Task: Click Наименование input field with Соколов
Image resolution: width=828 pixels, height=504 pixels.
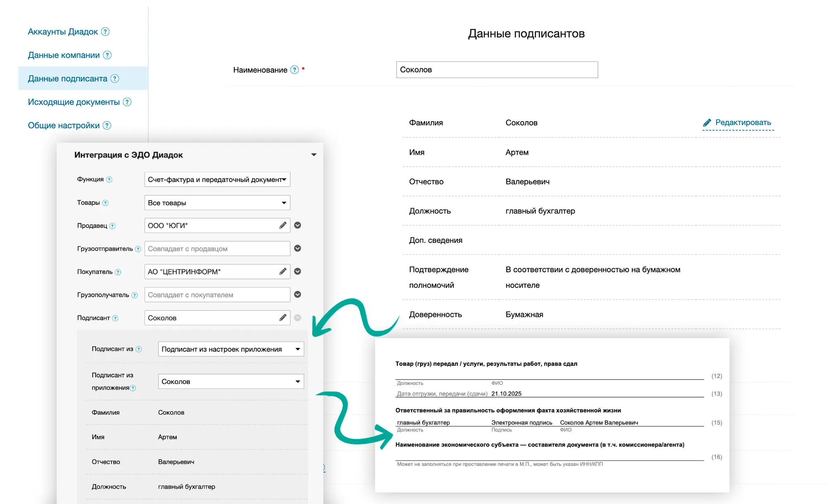Action: click(497, 70)
